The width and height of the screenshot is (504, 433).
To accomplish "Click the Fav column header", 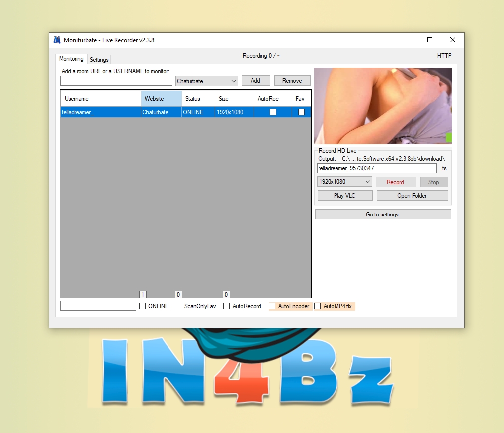I will pos(301,99).
